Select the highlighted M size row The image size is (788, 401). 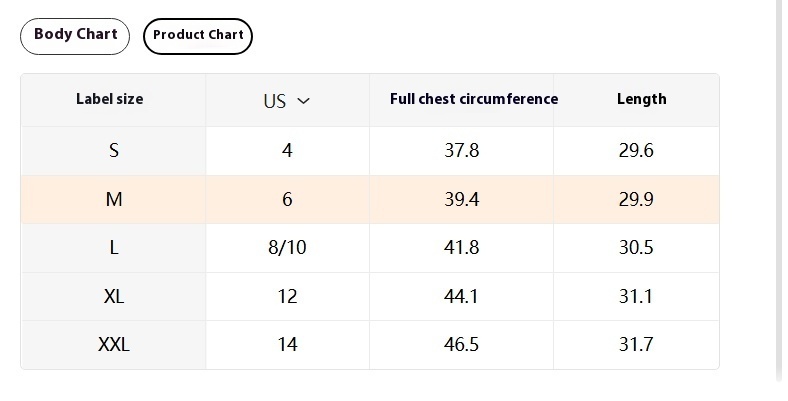(x=370, y=199)
